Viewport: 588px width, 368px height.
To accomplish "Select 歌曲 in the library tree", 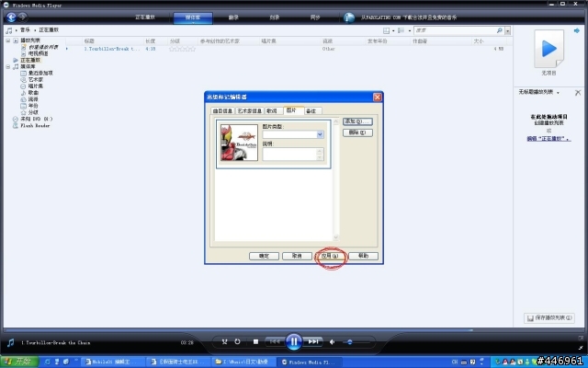I will pyautogui.click(x=33, y=92).
